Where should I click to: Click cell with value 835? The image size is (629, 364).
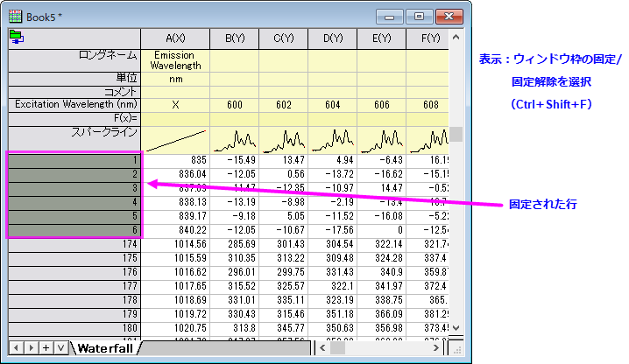click(x=175, y=161)
